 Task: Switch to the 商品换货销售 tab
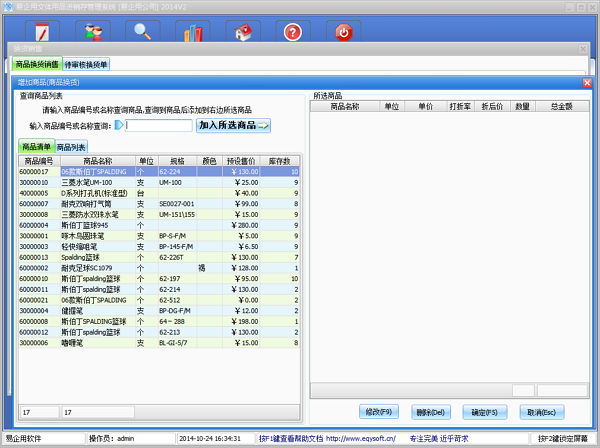[37, 64]
